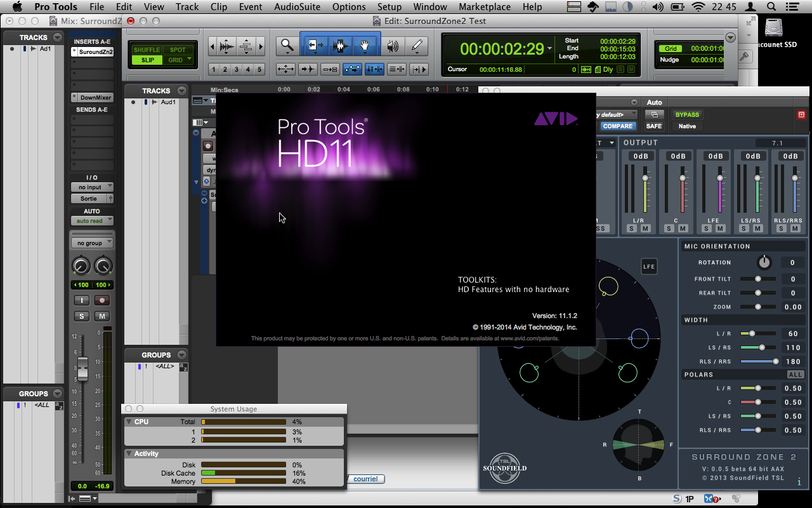Screen dimensions: 812x508
Task: Solo the C output channel
Action: (x=672, y=229)
